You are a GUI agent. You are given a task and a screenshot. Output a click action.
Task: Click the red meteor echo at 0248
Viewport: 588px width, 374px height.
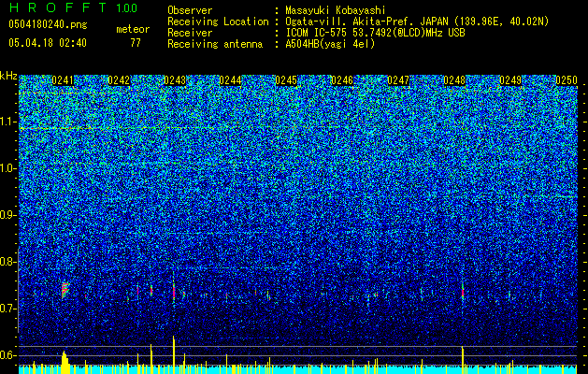pyautogui.click(x=463, y=292)
